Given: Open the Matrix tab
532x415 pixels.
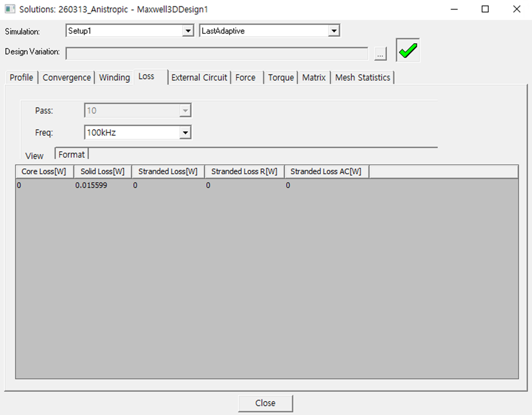Looking at the screenshot, I should click(x=314, y=78).
